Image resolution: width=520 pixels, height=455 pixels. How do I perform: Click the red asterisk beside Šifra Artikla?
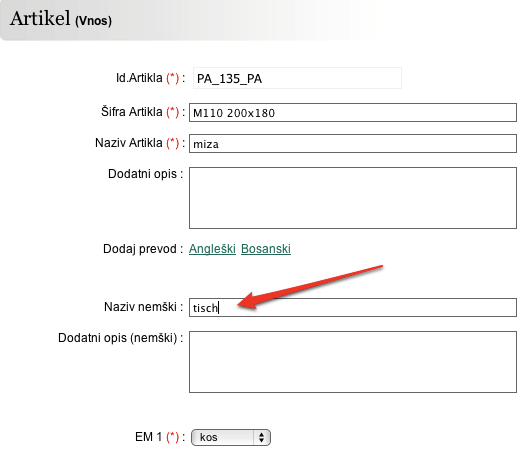173,112
